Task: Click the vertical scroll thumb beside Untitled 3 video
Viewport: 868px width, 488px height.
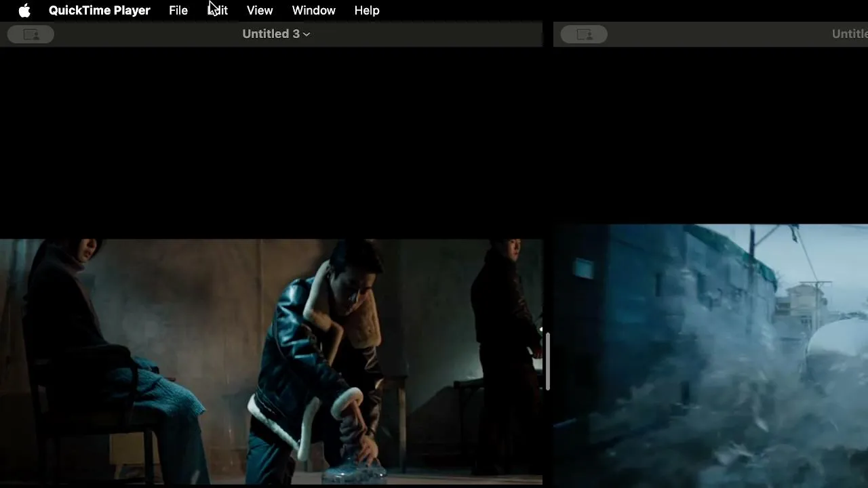Action: pos(547,361)
